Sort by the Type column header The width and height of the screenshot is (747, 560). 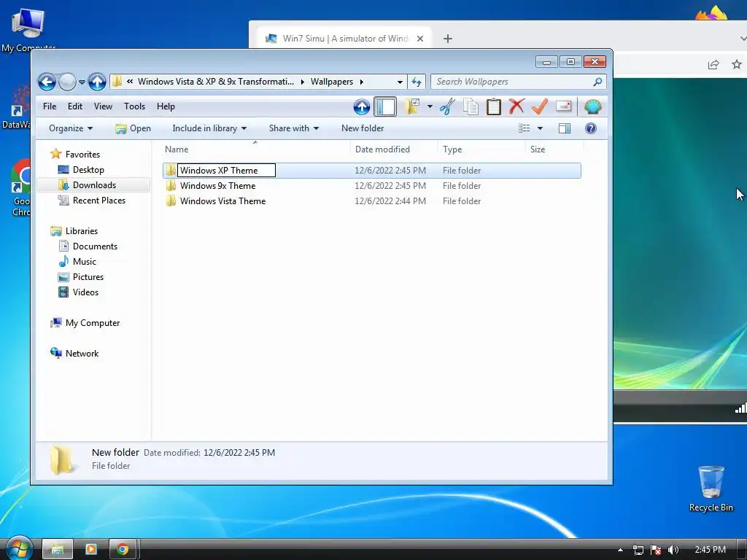(481, 149)
